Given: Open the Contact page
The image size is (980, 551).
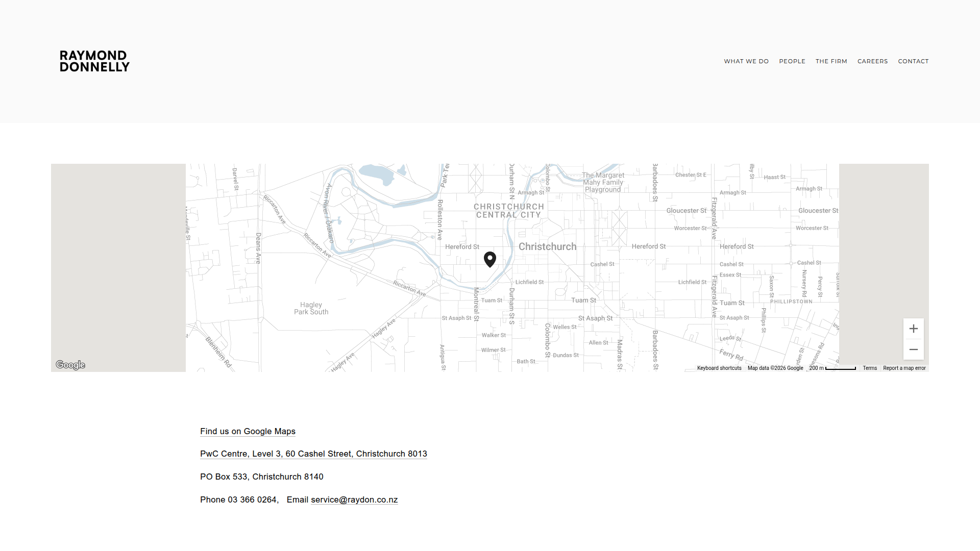Looking at the screenshot, I should point(914,61).
